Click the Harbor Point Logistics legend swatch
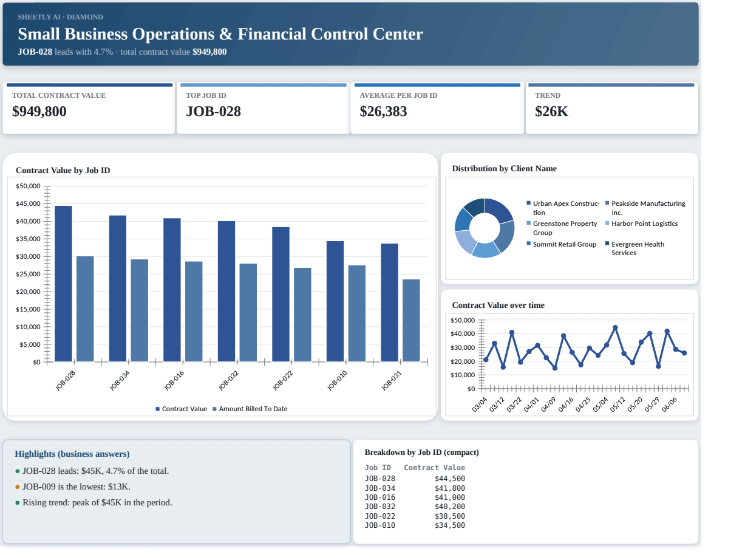The width and height of the screenshot is (745, 560). pyautogui.click(x=607, y=224)
